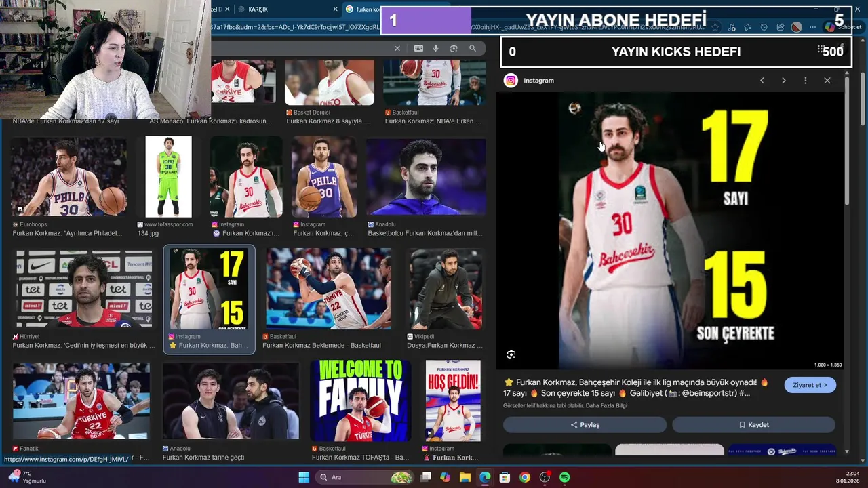Open the Daha Fazla Bilgi link
The image size is (868, 488).
pyautogui.click(x=606, y=405)
